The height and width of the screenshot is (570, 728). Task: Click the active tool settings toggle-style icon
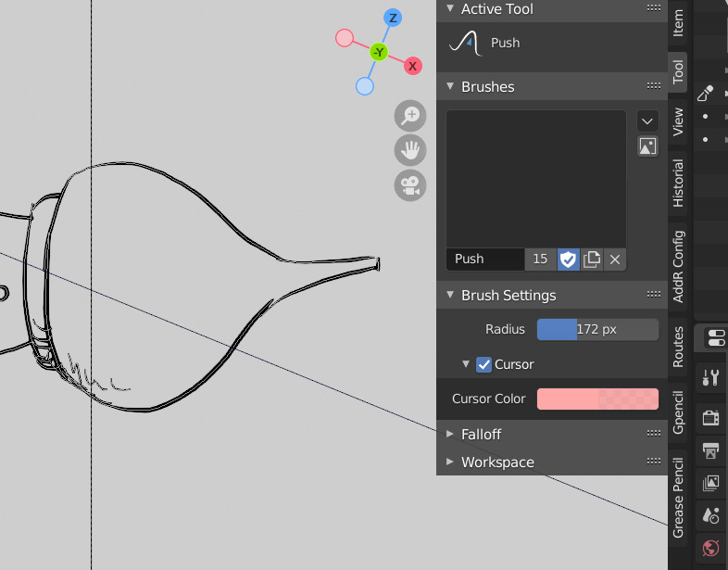coord(716,337)
